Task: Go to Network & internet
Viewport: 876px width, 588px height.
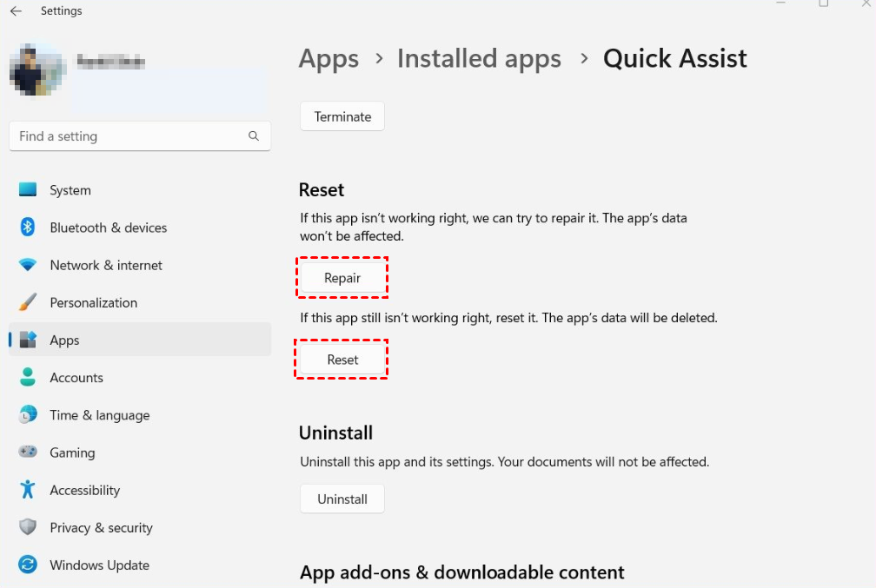Action: 140,265
